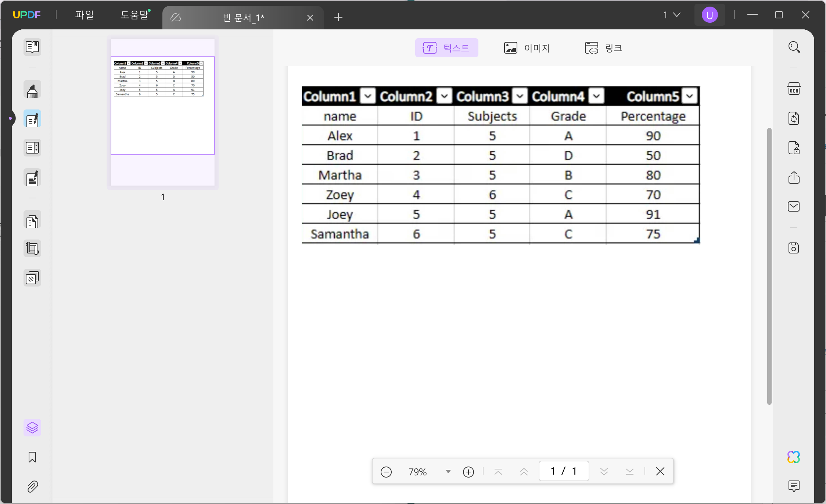Open the OCR recognition tool
This screenshot has height=504, width=826.
click(x=794, y=89)
